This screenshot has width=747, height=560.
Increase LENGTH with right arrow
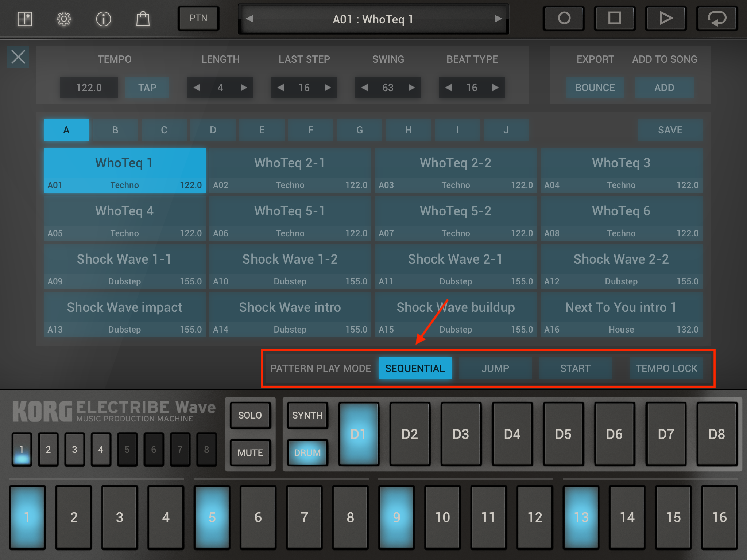(x=244, y=87)
